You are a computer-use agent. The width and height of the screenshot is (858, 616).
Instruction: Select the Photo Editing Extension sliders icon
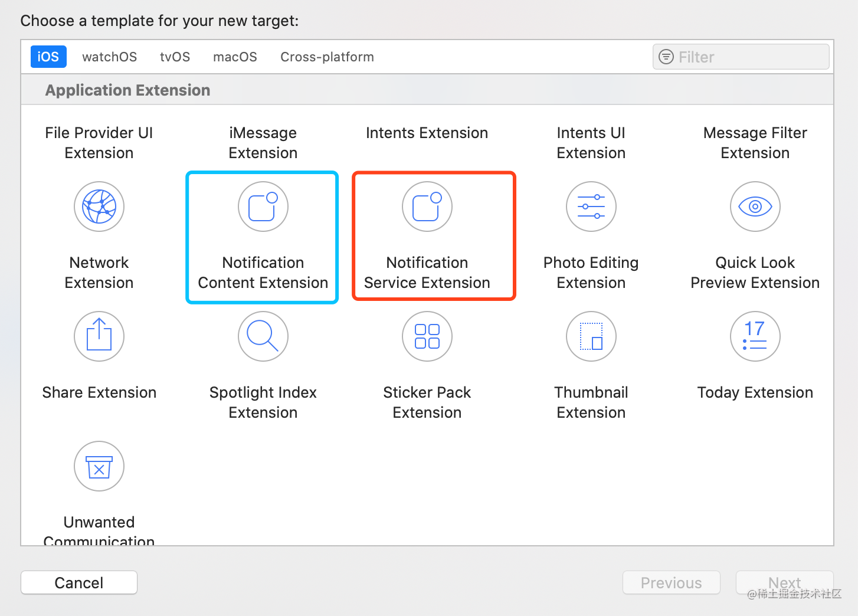[591, 207]
